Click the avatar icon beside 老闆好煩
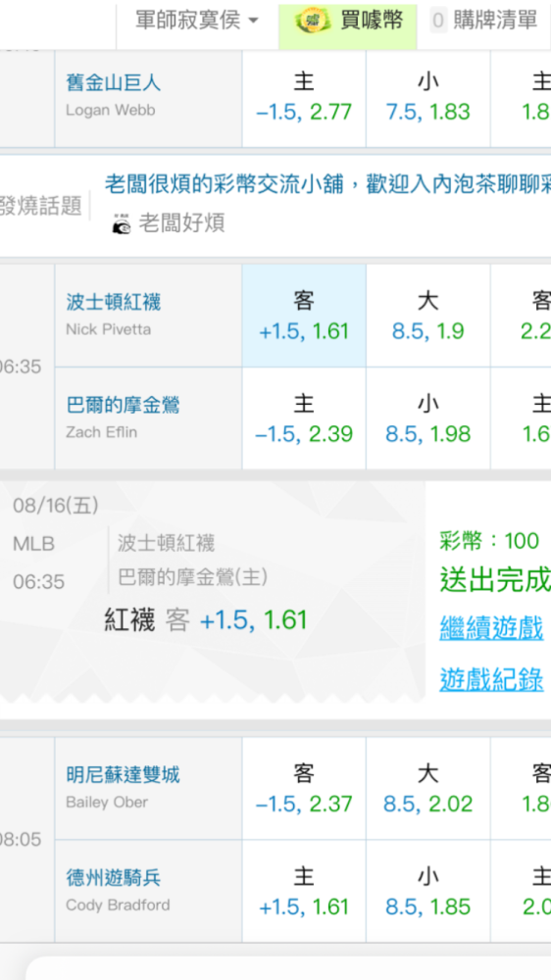This screenshot has width=551, height=980. click(x=122, y=223)
